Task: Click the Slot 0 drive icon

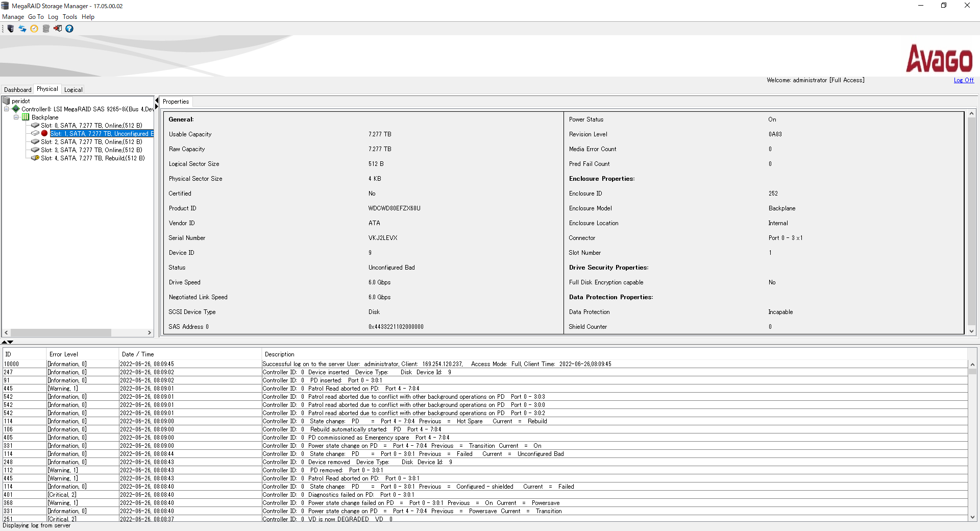Action: (35, 125)
